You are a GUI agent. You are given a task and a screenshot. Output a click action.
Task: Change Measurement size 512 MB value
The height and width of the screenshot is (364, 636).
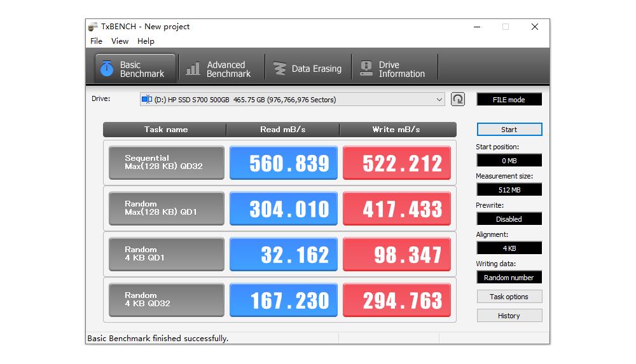(509, 190)
